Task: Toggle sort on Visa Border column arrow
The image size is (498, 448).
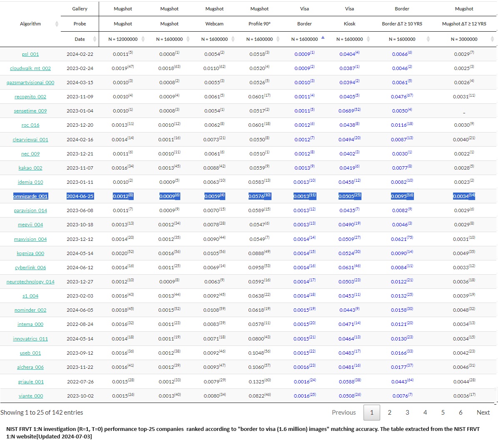Action: click(323, 38)
